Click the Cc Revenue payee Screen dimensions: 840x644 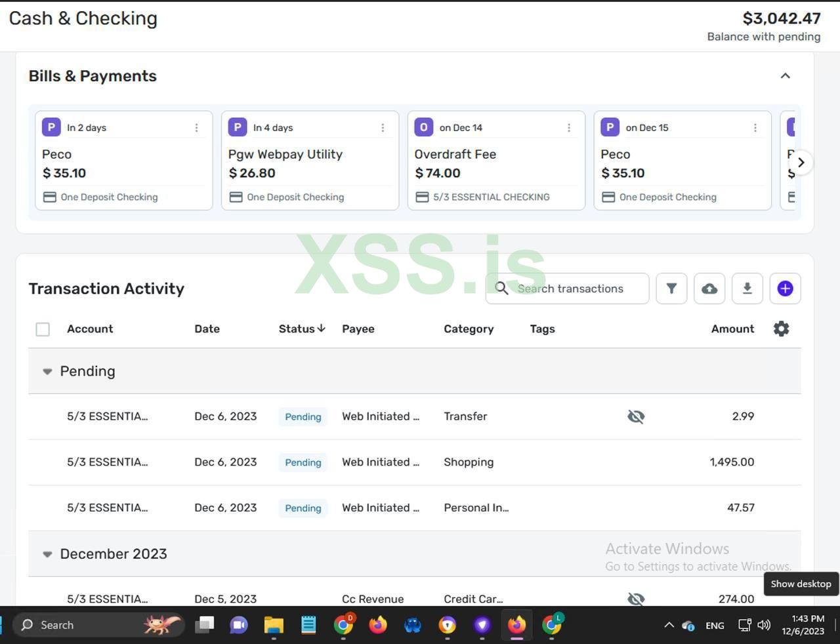click(373, 599)
